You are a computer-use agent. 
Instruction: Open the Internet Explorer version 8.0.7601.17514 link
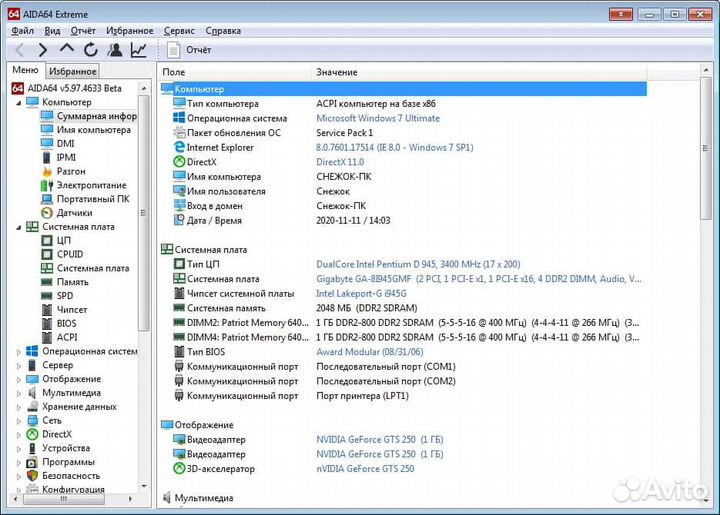pos(394,148)
